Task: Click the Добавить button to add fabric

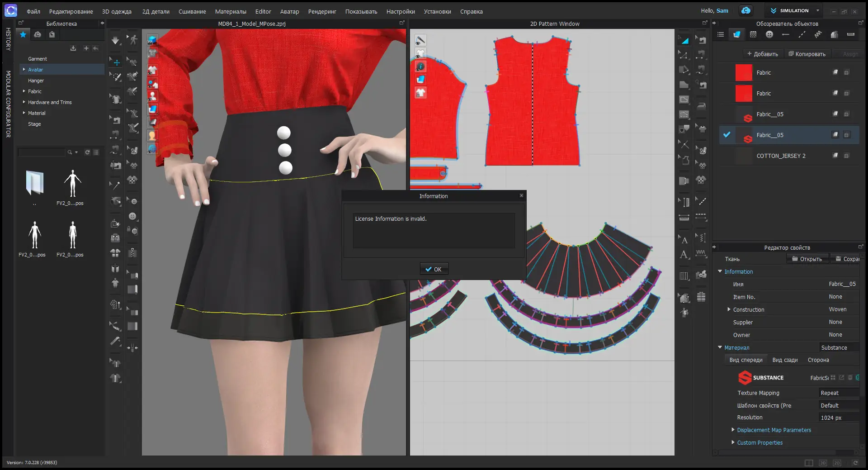Action: pos(763,54)
